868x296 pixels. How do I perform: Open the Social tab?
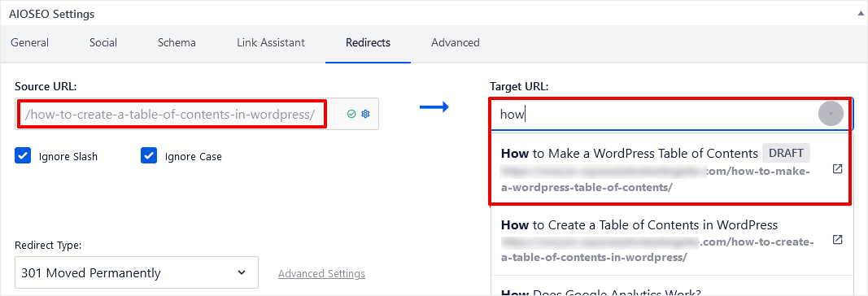point(103,42)
